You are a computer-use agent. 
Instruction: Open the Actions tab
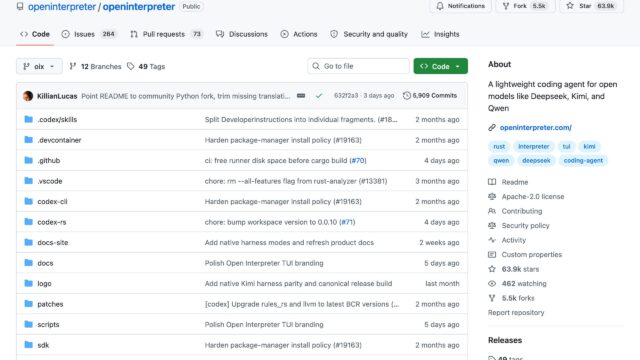[299, 34]
